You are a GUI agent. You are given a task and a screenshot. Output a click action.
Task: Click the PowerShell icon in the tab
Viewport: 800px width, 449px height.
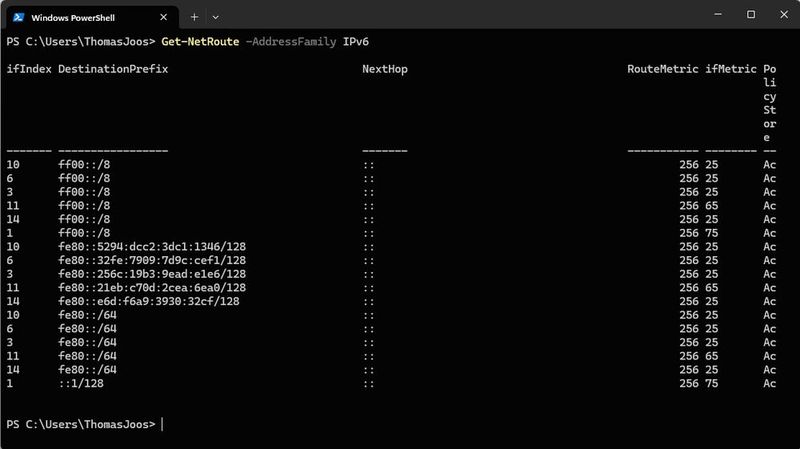click(x=19, y=17)
